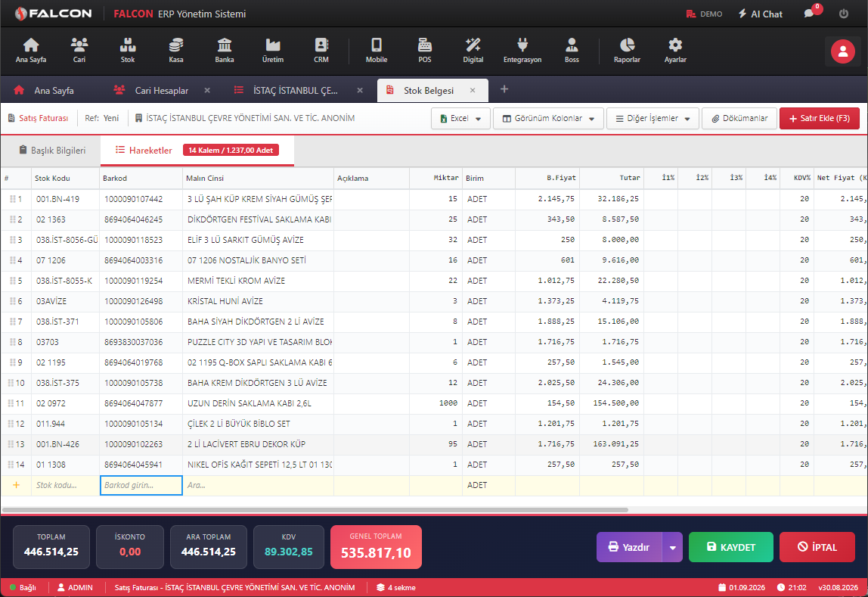The image size is (868, 597).
Task: Click the drag handle of row 14
Action: click(x=11, y=464)
